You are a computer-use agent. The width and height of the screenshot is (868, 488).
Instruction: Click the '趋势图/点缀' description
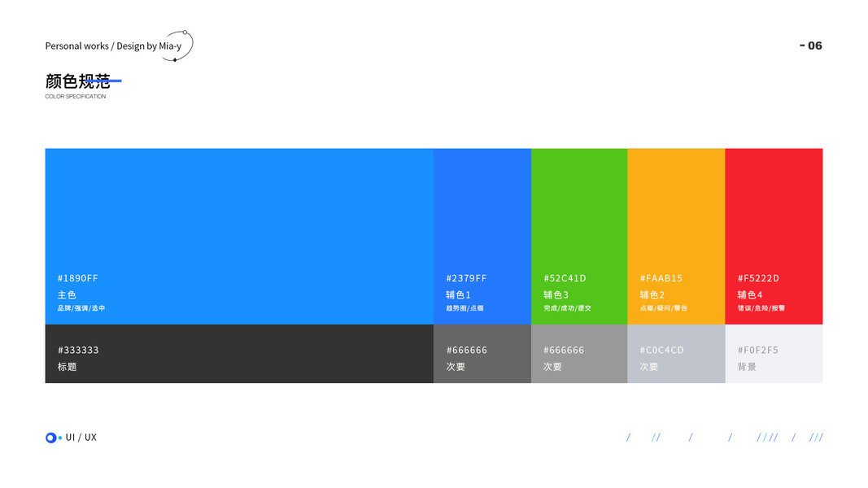tap(465, 308)
